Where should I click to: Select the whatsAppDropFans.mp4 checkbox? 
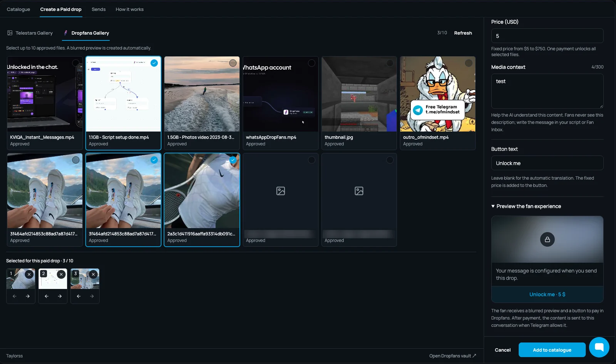click(x=311, y=63)
